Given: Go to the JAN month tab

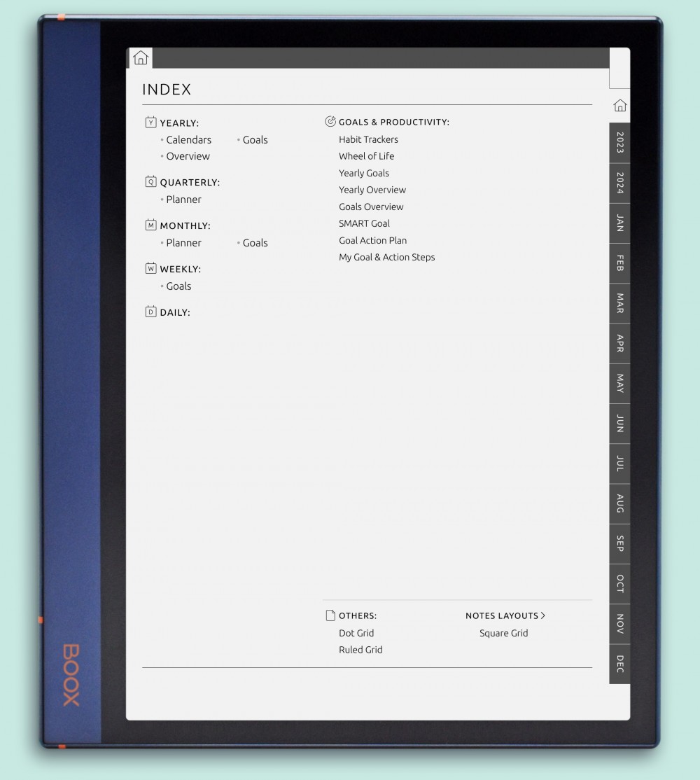Looking at the screenshot, I should click(619, 223).
